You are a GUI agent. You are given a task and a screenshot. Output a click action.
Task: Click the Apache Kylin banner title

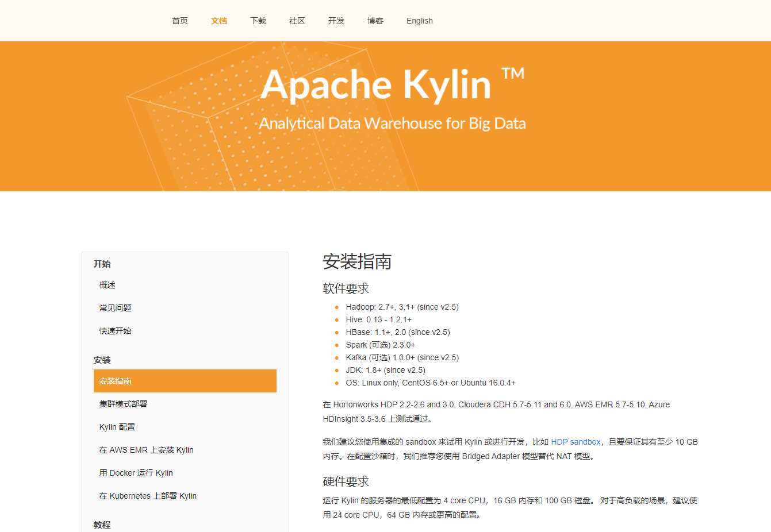[393, 84]
